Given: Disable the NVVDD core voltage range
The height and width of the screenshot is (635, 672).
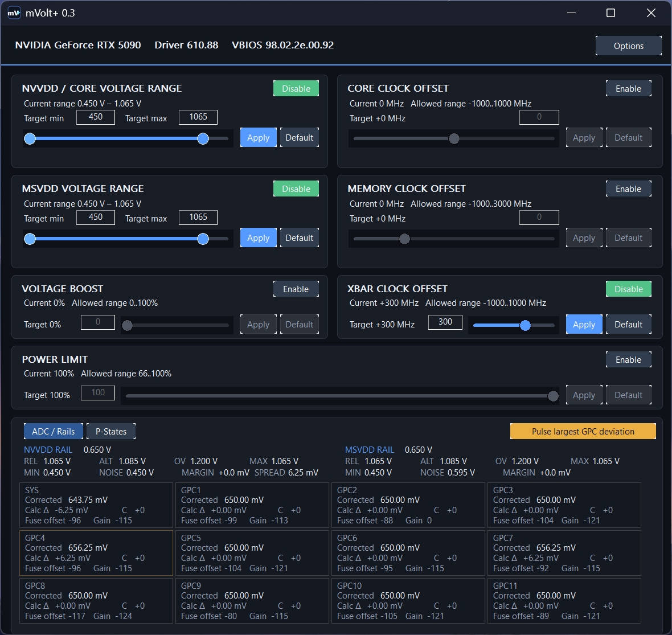Looking at the screenshot, I should 296,88.
